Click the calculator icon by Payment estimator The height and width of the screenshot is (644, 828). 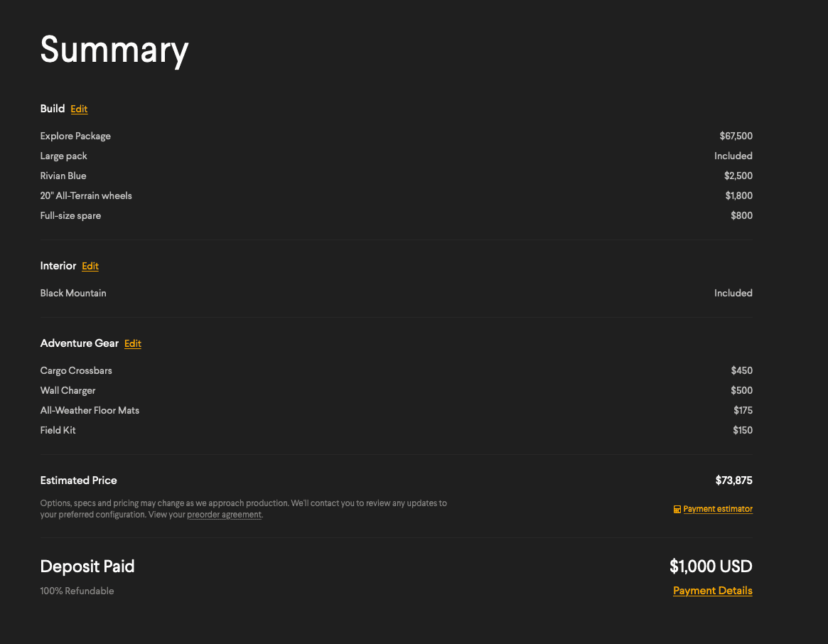pos(677,509)
